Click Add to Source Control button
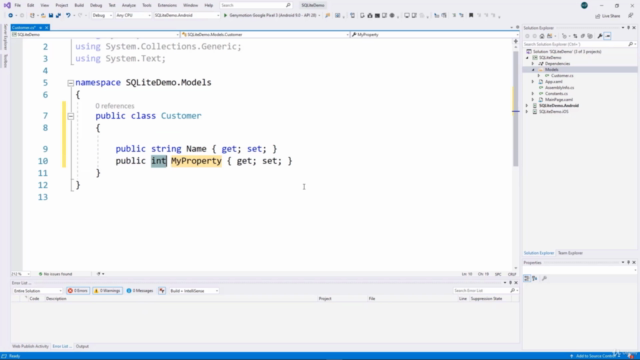The image size is (640, 360). coord(594,356)
